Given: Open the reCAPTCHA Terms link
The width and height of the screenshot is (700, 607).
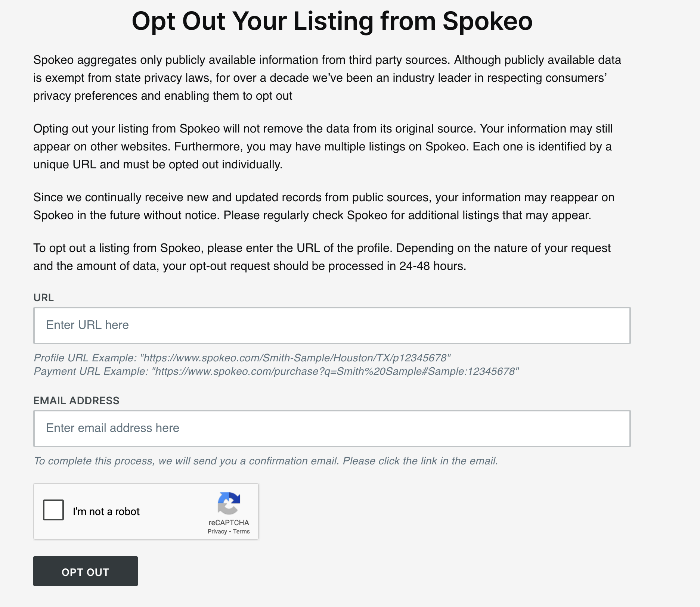Looking at the screenshot, I should coord(241,532).
